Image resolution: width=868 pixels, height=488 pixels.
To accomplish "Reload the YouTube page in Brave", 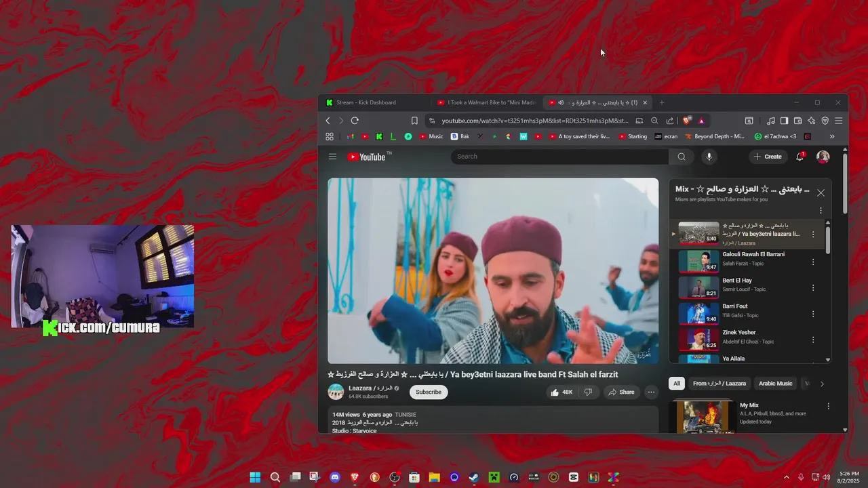I will [x=355, y=121].
